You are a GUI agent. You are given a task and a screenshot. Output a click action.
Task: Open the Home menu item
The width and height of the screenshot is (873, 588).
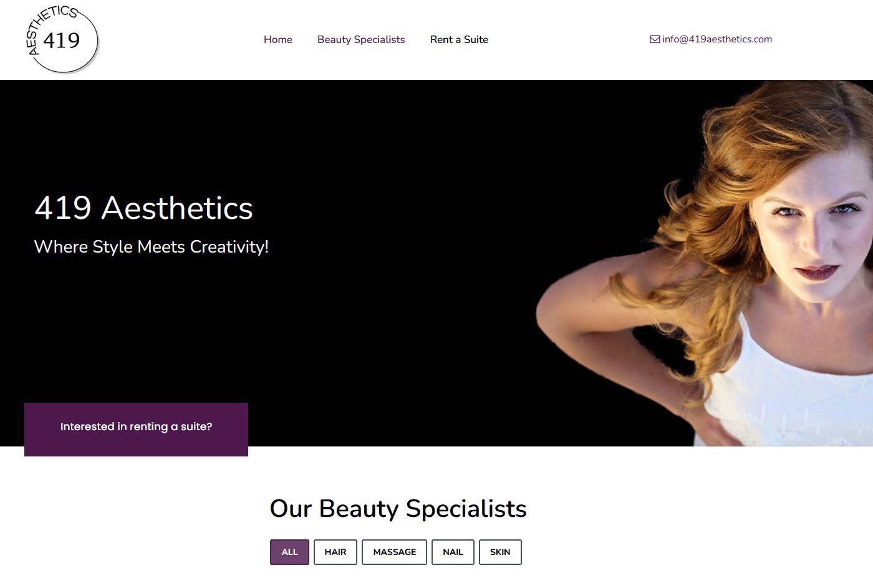coord(278,39)
